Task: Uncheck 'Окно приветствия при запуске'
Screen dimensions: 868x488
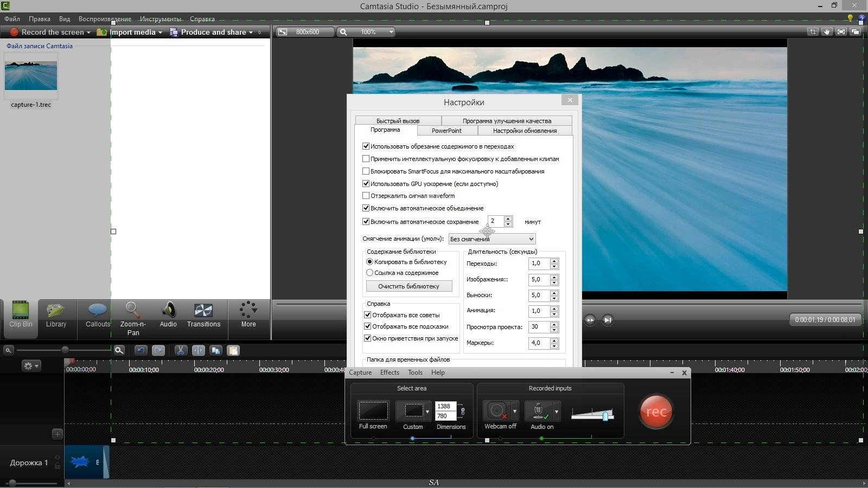Action: (x=367, y=338)
